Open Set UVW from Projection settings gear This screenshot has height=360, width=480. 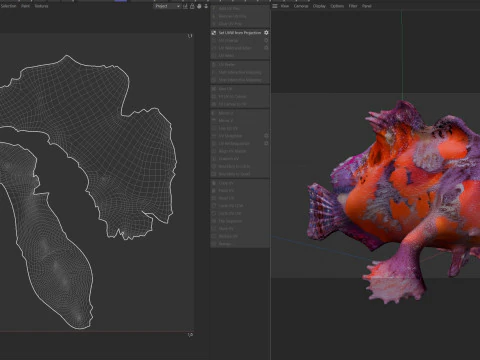tap(266, 33)
